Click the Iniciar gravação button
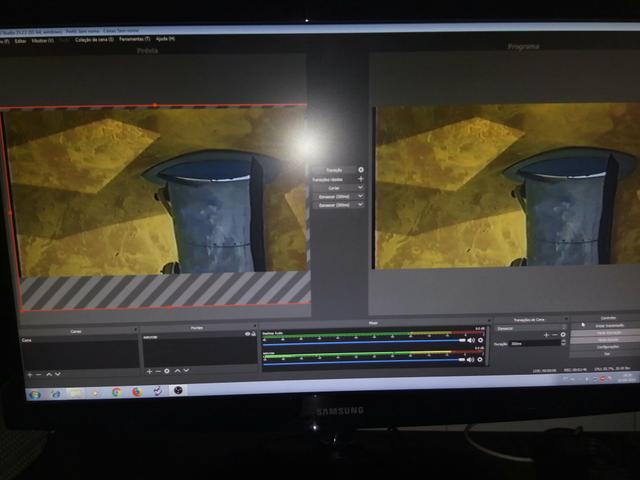Screen dimensions: 640x480 pos(609,333)
